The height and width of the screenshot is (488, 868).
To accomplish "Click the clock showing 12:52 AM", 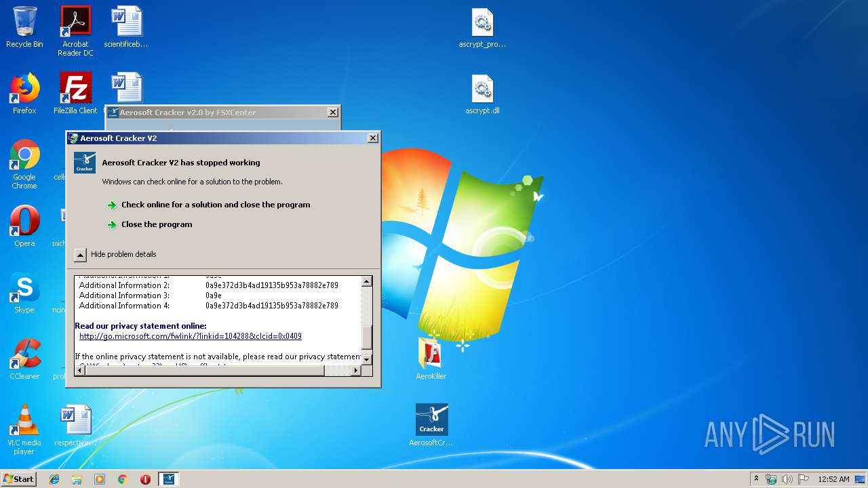I will click(x=833, y=479).
